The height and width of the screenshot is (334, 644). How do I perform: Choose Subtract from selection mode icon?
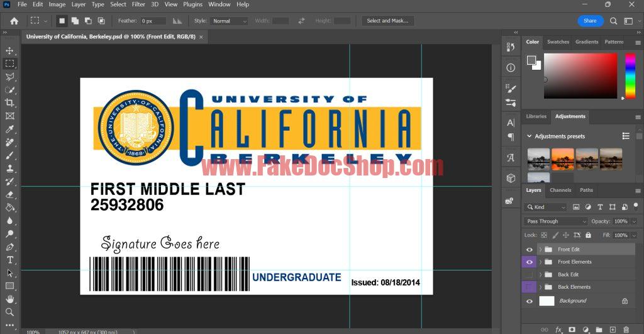[88, 21]
